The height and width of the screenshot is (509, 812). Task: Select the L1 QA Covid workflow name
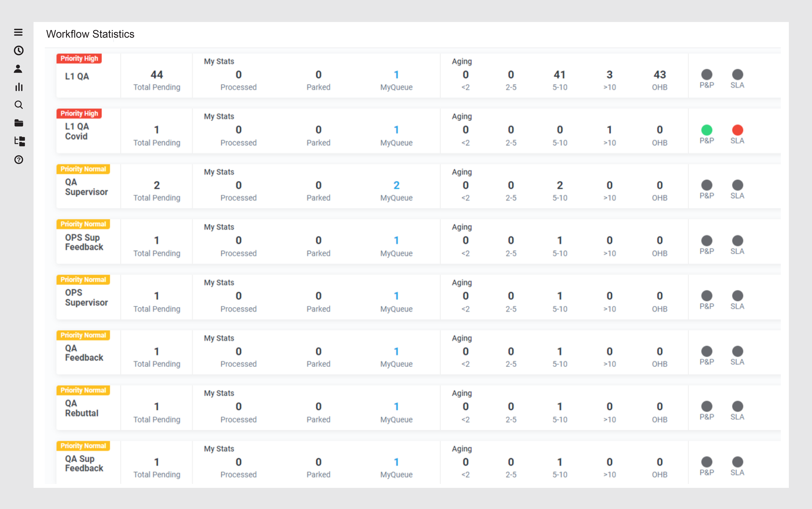point(77,131)
